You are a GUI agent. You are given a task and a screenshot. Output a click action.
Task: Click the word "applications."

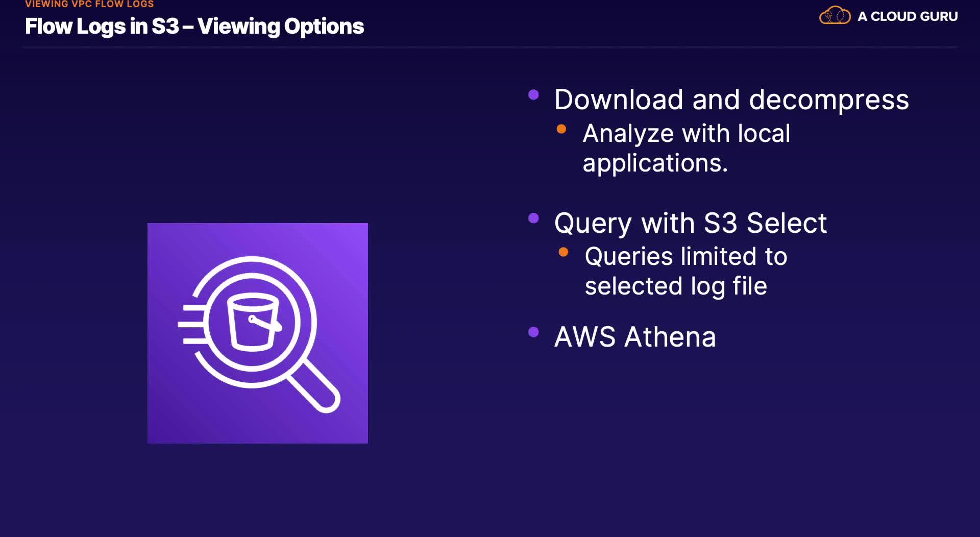[655, 163]
